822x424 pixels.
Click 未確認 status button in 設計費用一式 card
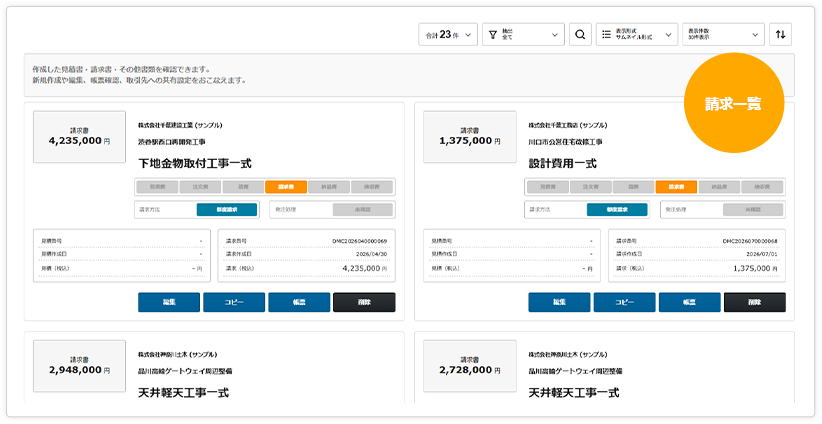click(x=753, y=210)
